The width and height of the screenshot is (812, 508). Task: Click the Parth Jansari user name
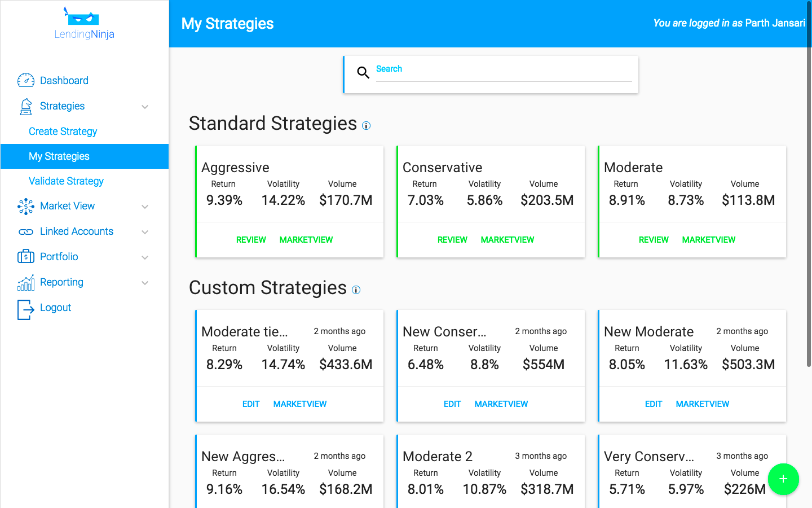coord(775,23)
